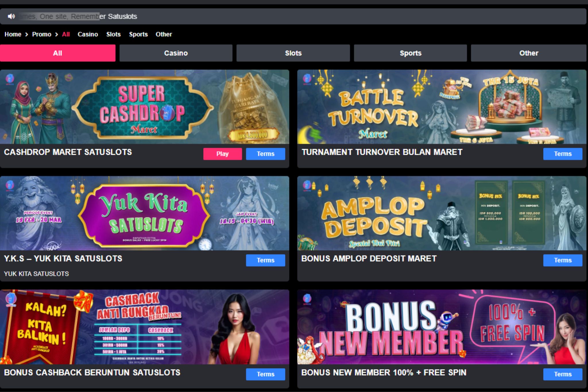Screen dimensions: 588x392
Task: Open the Home breadcrumb link
Action: [x=13, y=34]
